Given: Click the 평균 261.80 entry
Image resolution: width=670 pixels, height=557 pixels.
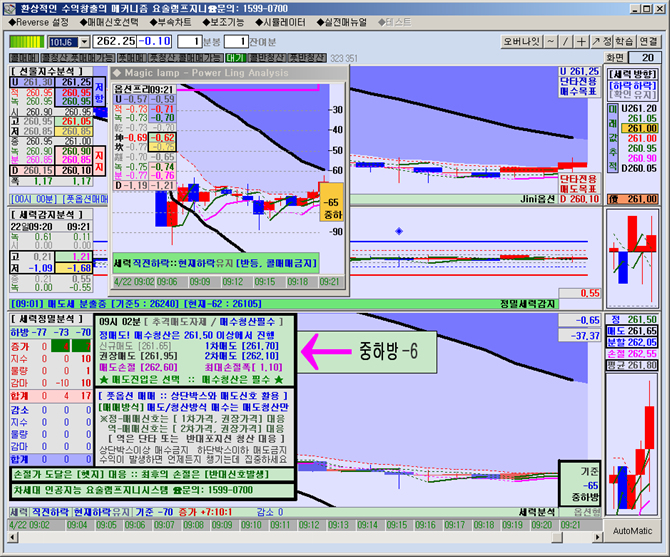Looking at the screenshot, I should [632, 365].
